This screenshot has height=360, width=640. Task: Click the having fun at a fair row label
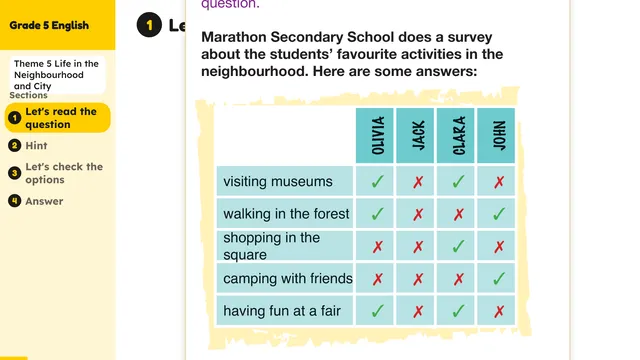point(284,311)
